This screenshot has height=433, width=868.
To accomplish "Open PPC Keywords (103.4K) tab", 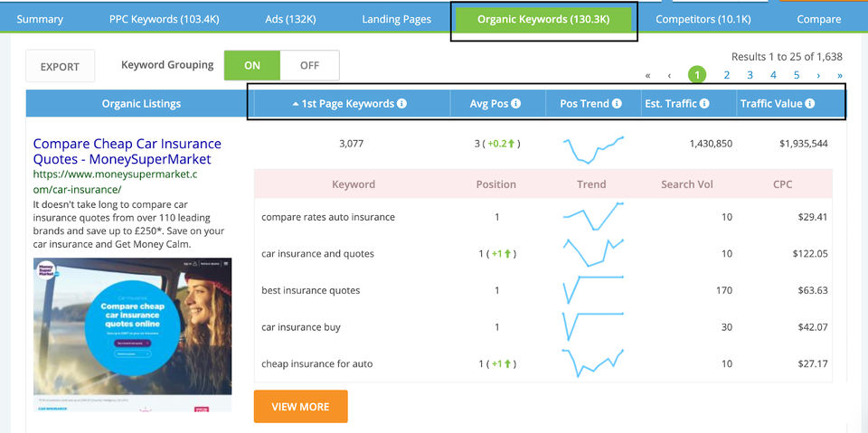I will (x=165, y=19).
